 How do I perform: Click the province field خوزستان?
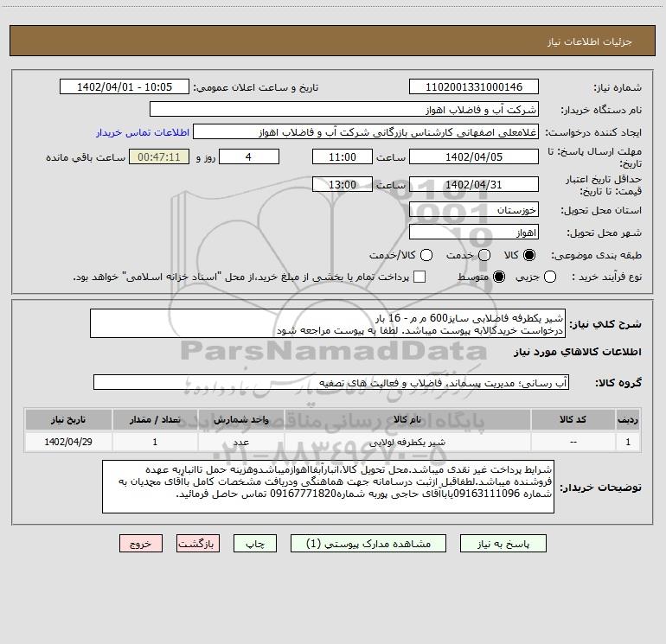(x=474, y=210)
